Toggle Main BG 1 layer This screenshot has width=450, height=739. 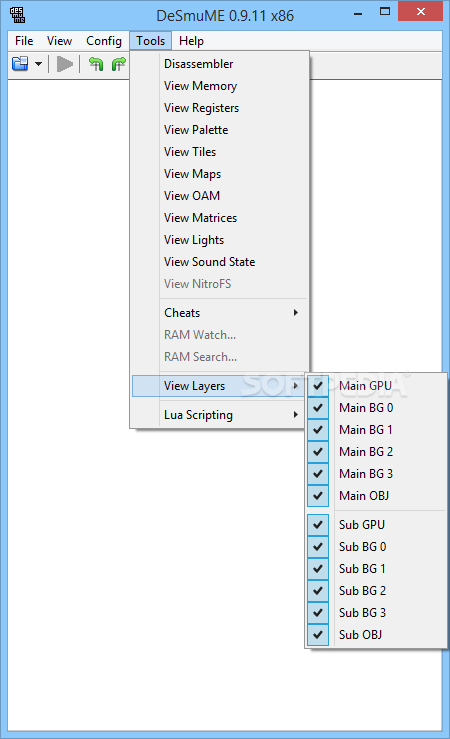[x=376, y=430]
